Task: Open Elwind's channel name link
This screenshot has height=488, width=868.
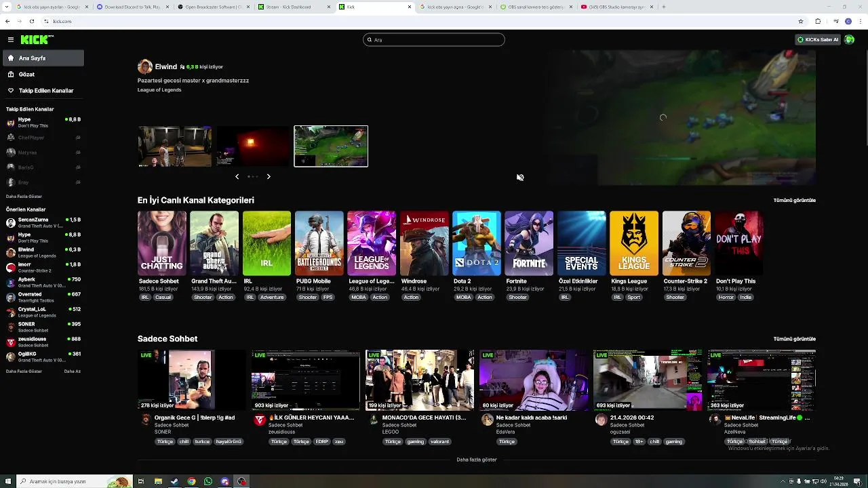Action: 165,66
